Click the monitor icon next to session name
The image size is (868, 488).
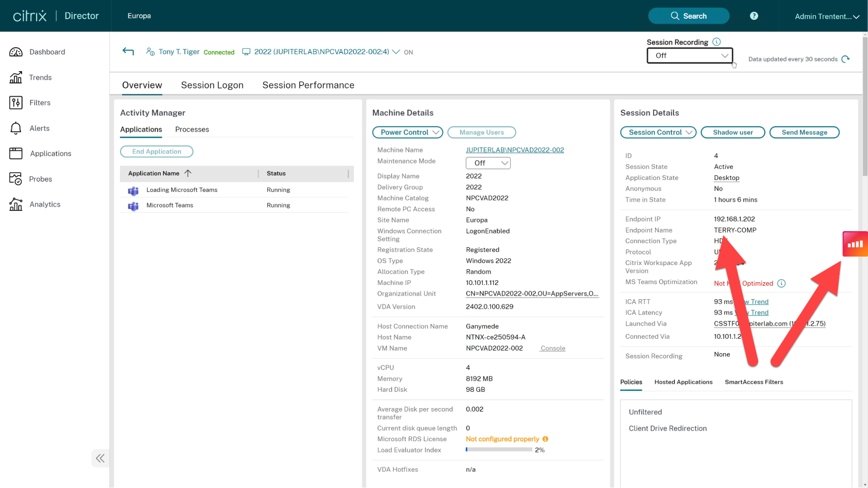coord(246,52)
